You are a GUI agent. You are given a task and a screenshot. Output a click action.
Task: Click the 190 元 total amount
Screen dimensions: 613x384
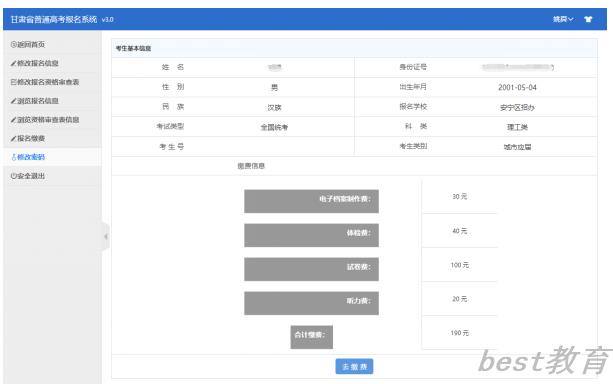coord(459,333)
